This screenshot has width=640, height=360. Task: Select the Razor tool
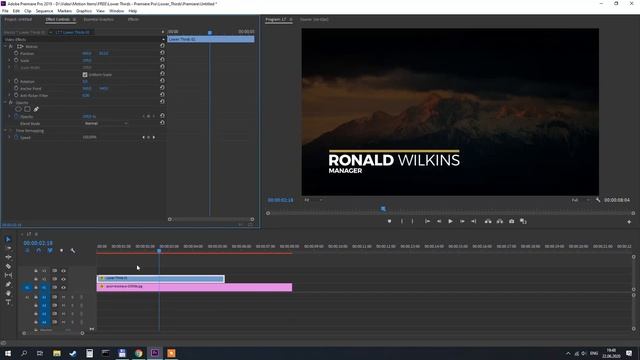click(x=8, y=266)
